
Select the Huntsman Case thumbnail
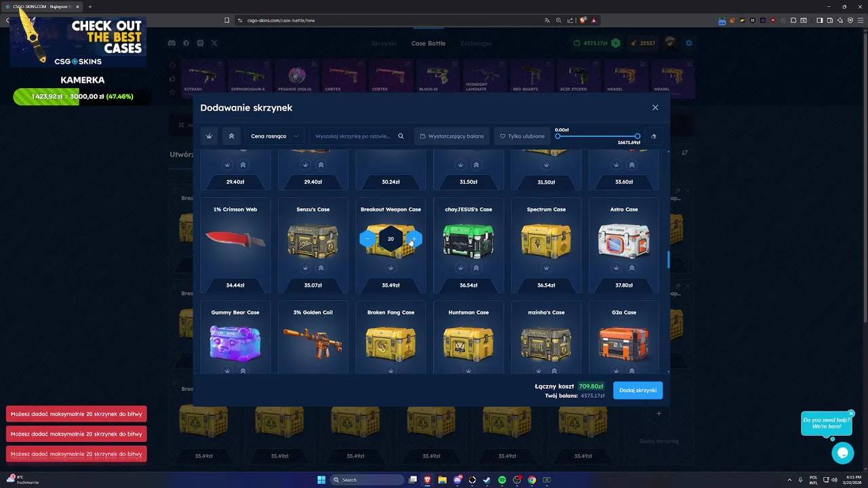[468, 343]
